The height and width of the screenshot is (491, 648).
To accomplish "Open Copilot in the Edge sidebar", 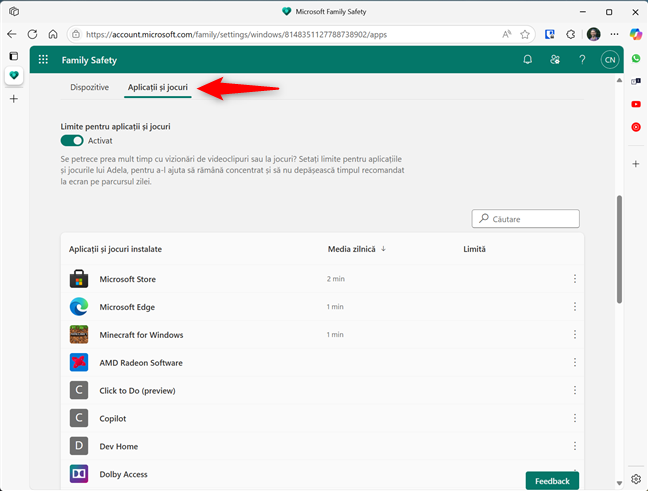I will (636, 34).
